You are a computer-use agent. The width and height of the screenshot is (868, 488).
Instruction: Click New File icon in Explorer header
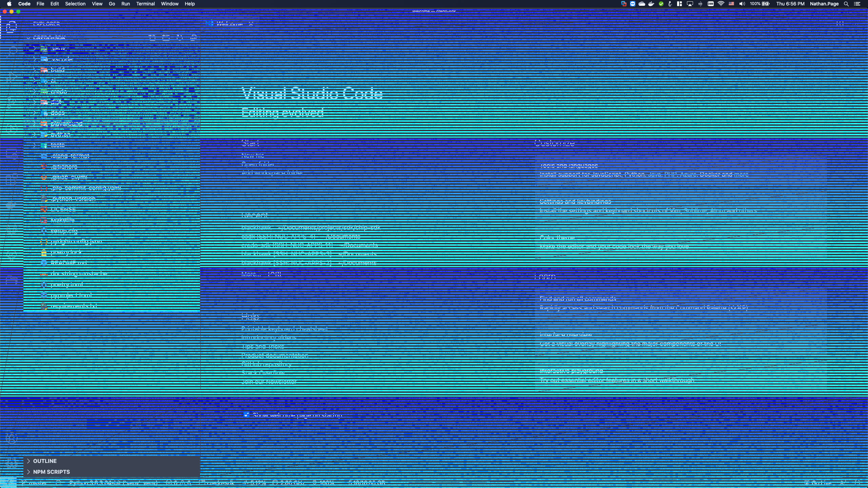tap(152, 38)
